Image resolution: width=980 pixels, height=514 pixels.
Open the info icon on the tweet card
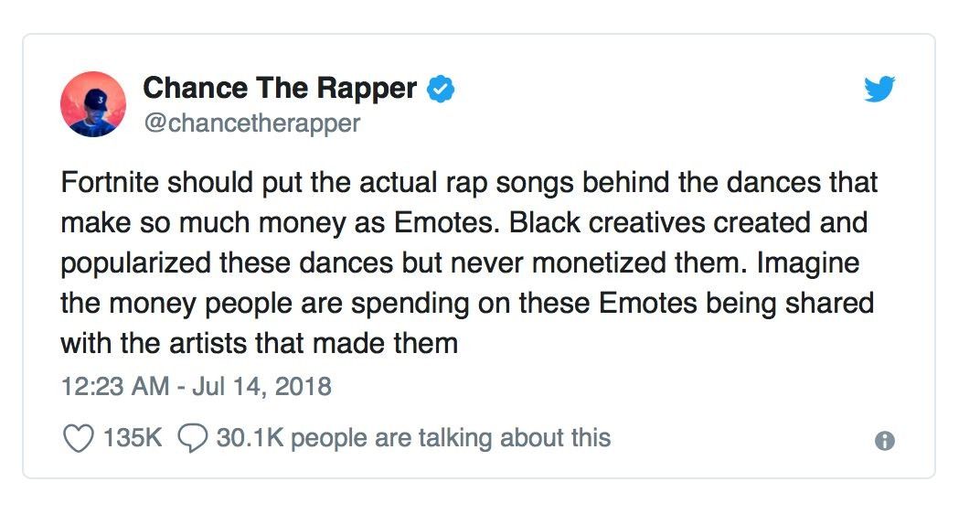(x=884, y=441)
